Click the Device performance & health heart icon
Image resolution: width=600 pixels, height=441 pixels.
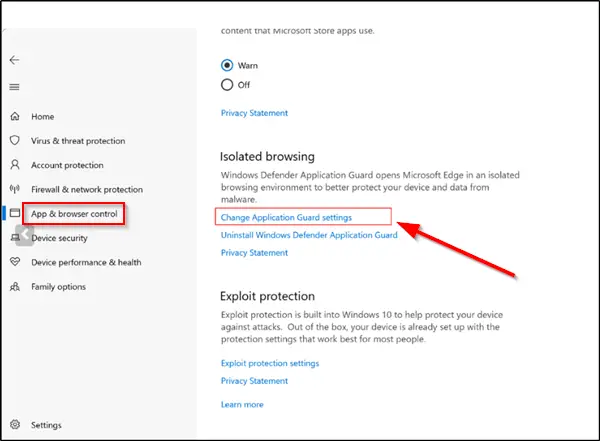point(15,262)
